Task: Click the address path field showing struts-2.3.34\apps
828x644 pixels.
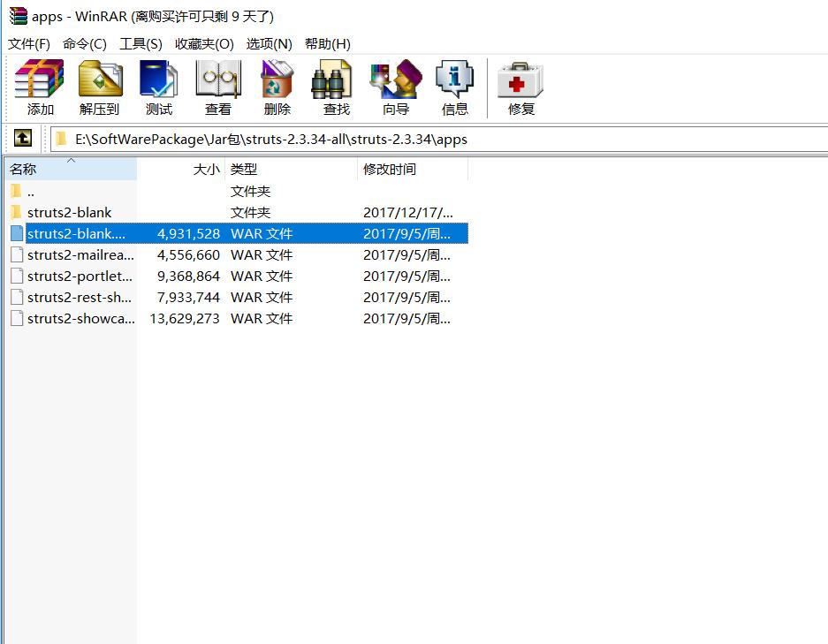Action: pos(439,139)
